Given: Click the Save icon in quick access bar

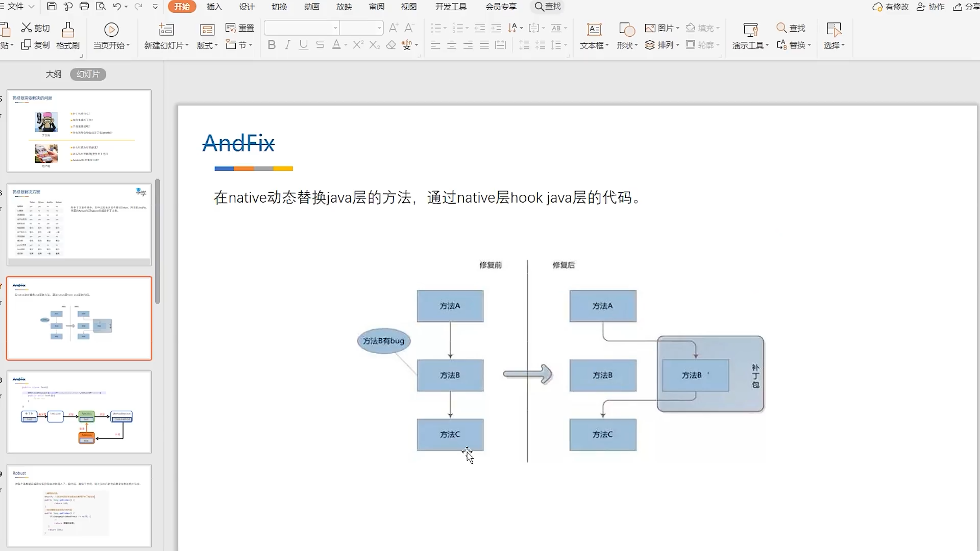Looking at the screenshot, I should [52, 7].
